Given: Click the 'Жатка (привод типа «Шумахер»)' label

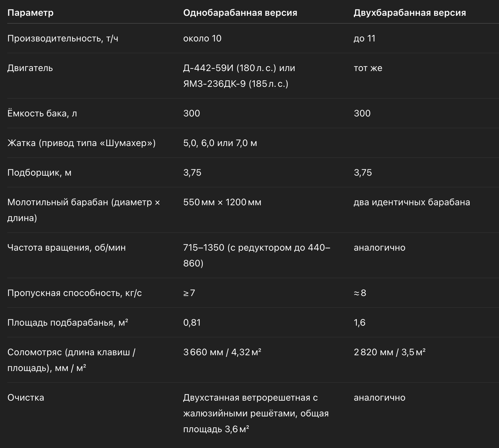Looking at the screenshot, I should pyautogui.click(x=81, y=143).
